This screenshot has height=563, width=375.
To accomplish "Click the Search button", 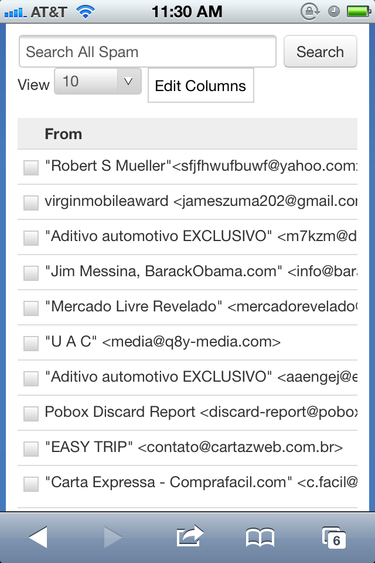I will 320,51.
